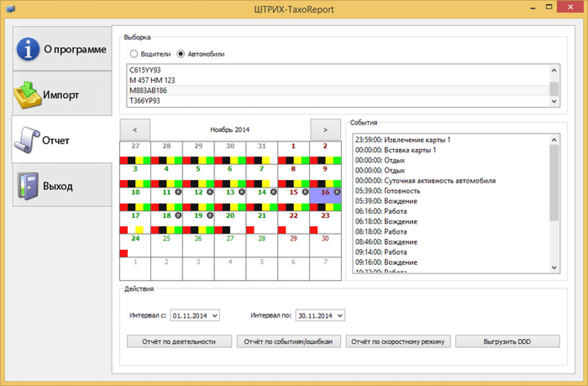Viewport: 588px width, 386px height.
Task: Click Отчёт по деятельности button
Action: point(179,341)
